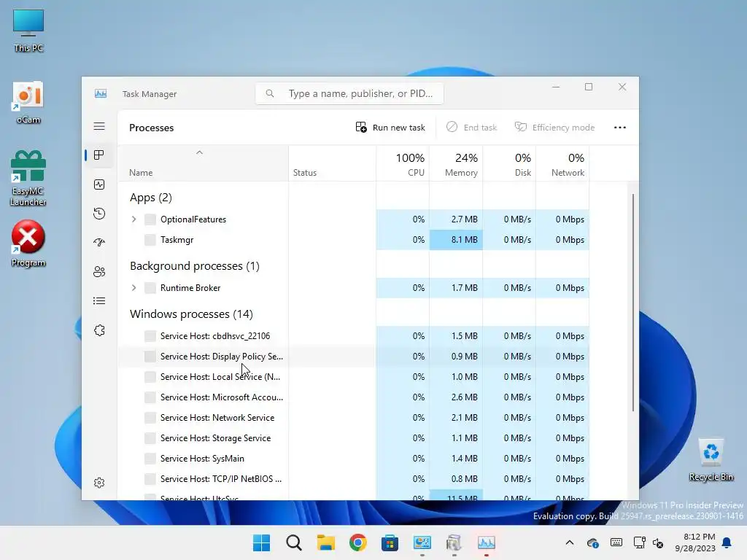Open Task Manager Settings gear icon
This screenshot has height=560, width=747.
(99, 483)
